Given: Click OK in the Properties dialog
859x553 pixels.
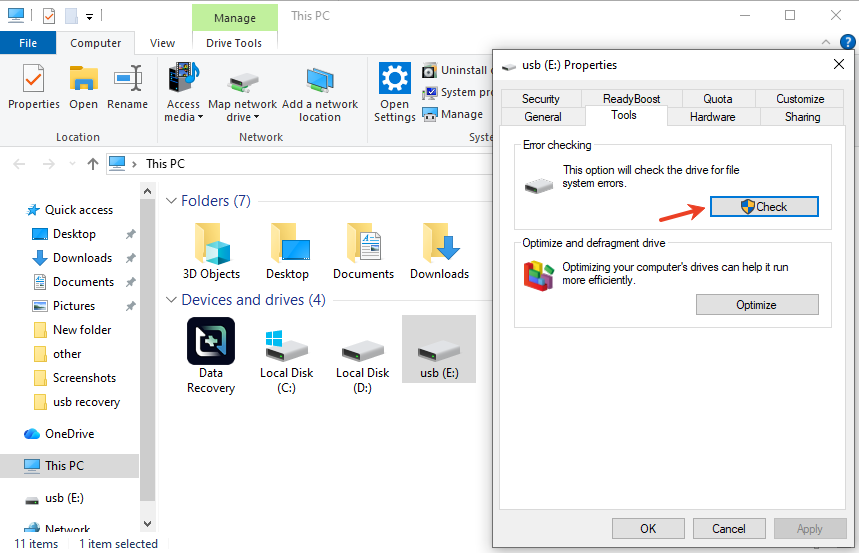Looking at the screenshot, I should (x=648, y=528).
